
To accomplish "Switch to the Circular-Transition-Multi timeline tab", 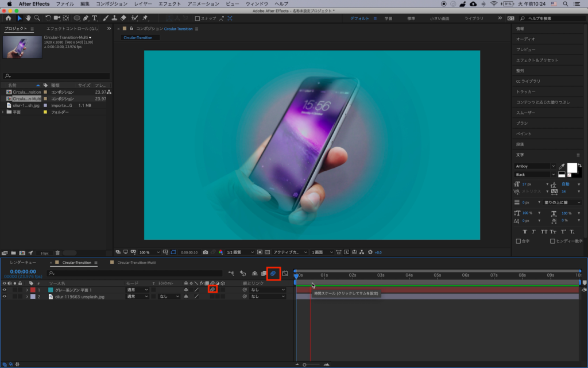I will coord(136,262).
